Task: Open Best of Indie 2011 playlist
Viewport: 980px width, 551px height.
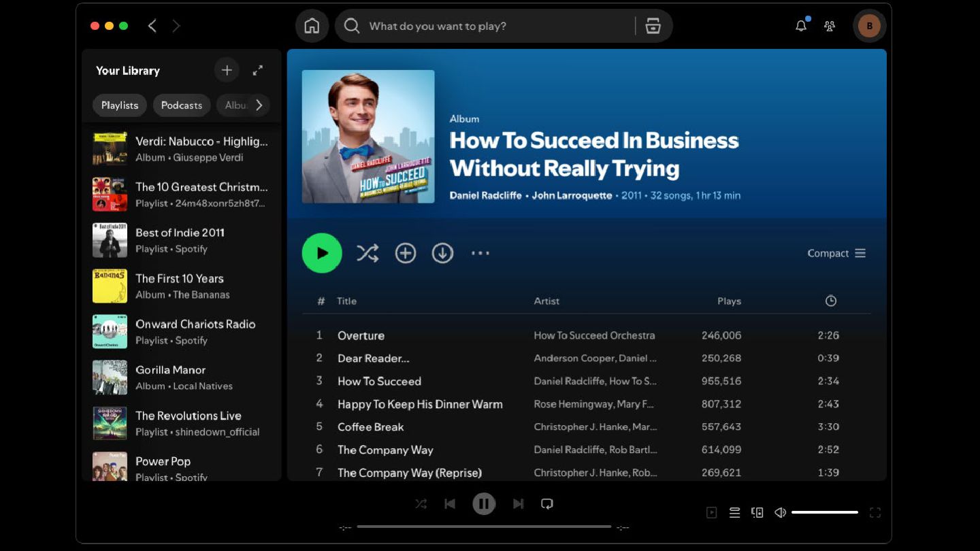Action: click(x=181, y=240)
